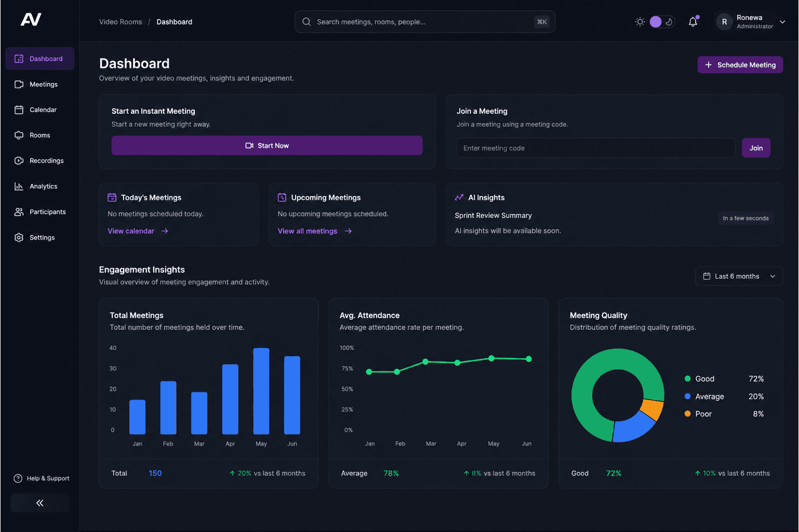Click the sun icon for light mode
799x532 pixels.
(x=640, y=22)
